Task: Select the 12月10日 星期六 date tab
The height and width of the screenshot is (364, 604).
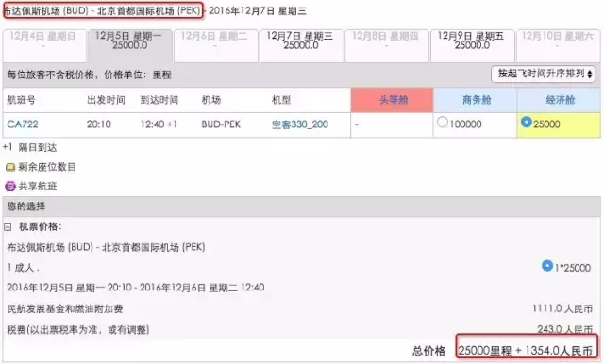Action: pyautogui.click(x=558, y=45)
